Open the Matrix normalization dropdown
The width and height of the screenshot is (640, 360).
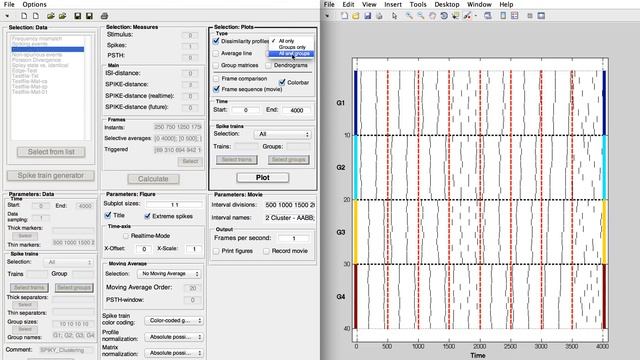(x=174, y=353)
